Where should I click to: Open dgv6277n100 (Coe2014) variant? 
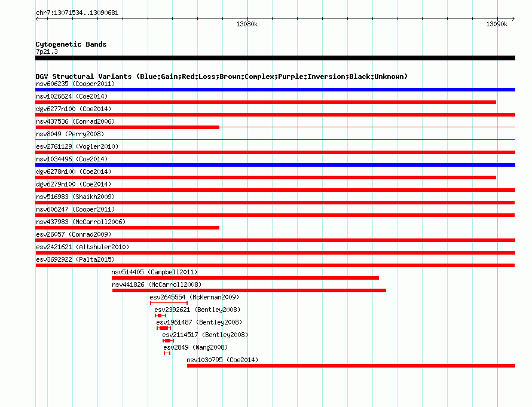tap(74, 109)
